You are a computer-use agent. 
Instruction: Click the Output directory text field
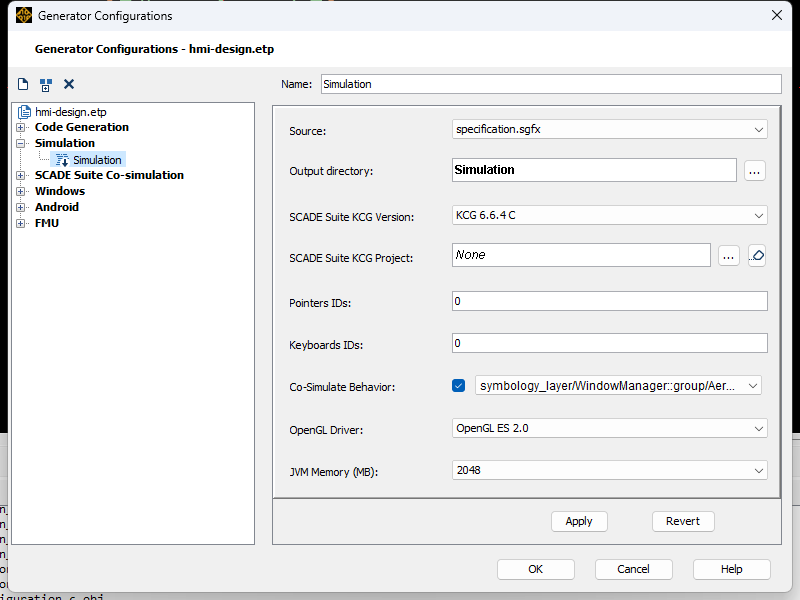pyautogui.click(x=594, y=170)
